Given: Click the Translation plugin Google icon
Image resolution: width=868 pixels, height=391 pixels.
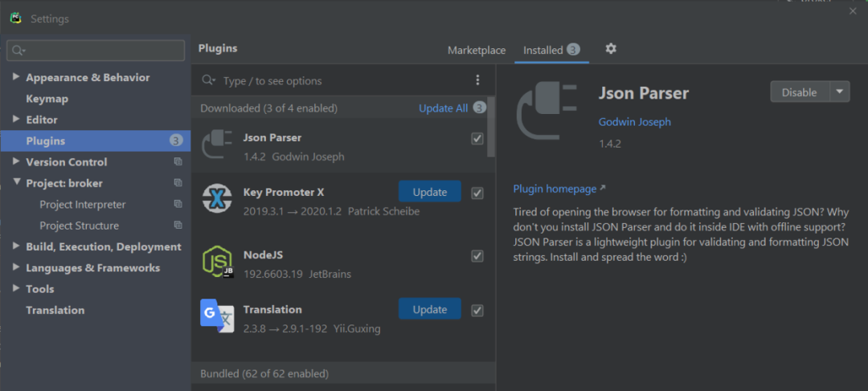Looking at the screenshot, I should 218,316.
